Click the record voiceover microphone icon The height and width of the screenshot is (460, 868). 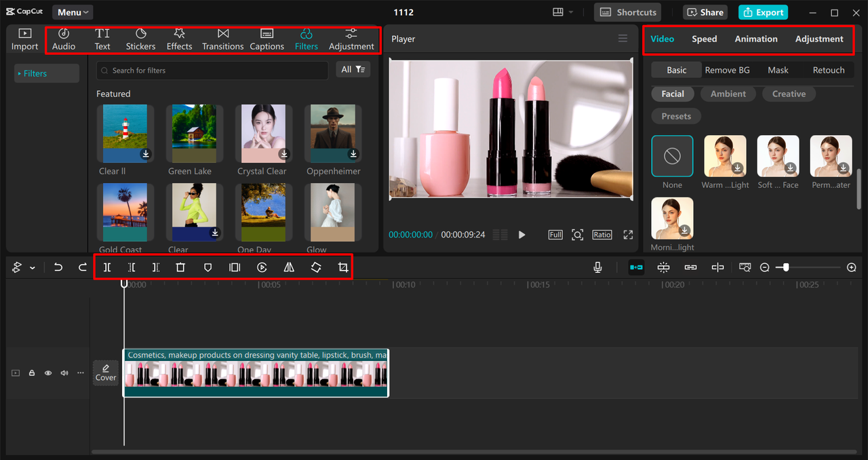[597, 267]
